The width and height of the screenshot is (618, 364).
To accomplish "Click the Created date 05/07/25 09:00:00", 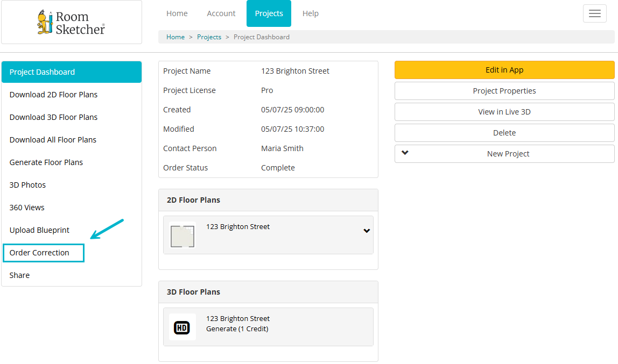I will 292,110.
